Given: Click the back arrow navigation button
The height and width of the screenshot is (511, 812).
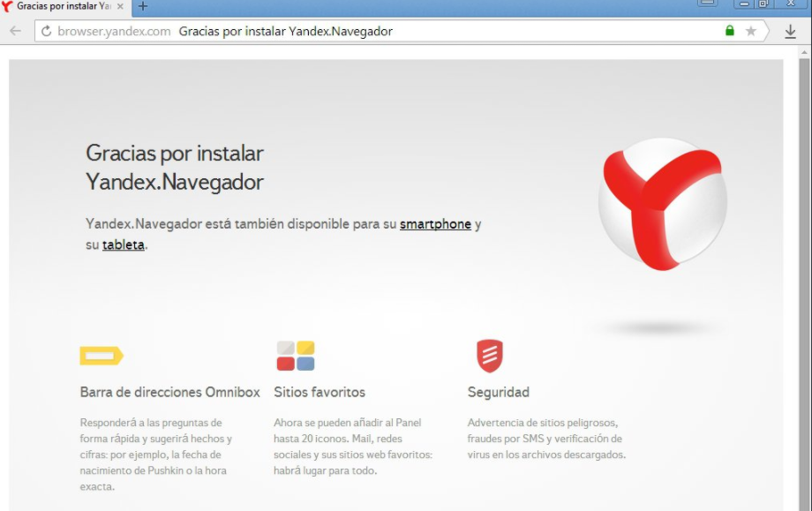Looking at the screenshot, I should click(15, 31).
